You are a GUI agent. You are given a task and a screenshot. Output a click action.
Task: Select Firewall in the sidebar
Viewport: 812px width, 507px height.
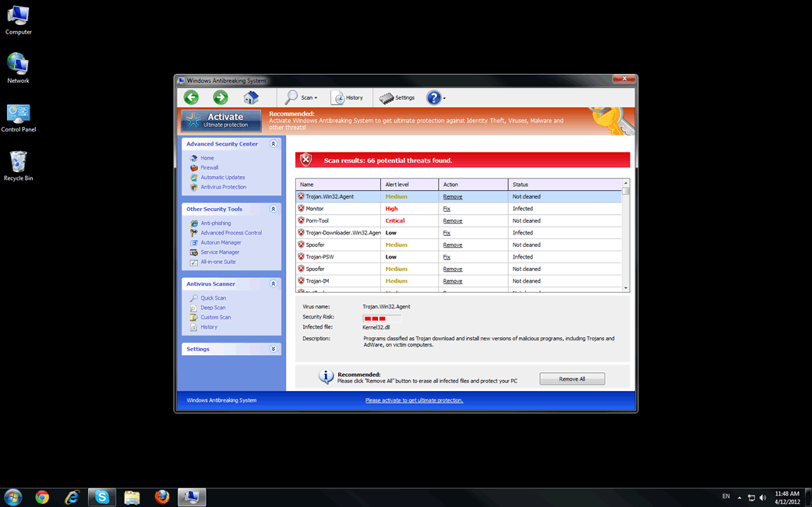point(209,167)
